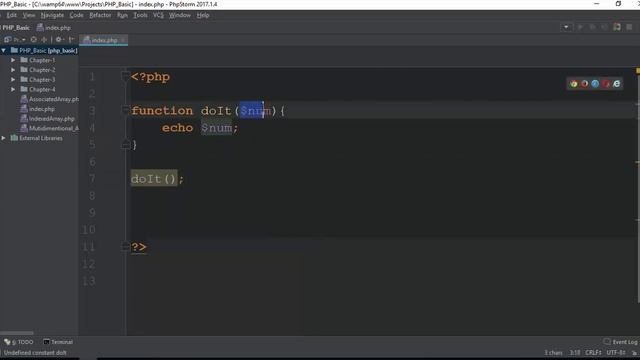The image size is (640, 360).
Task: Open the Terminal tool window
Action: click(58, 342)
